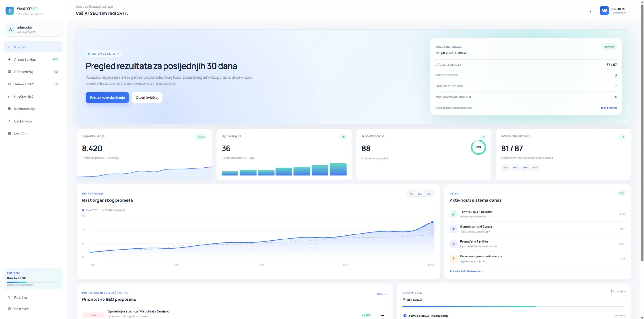This screenshot has height=319, width=644.
Task: Click the page vertical scrollbar
Action: click(x=642, y=132)
